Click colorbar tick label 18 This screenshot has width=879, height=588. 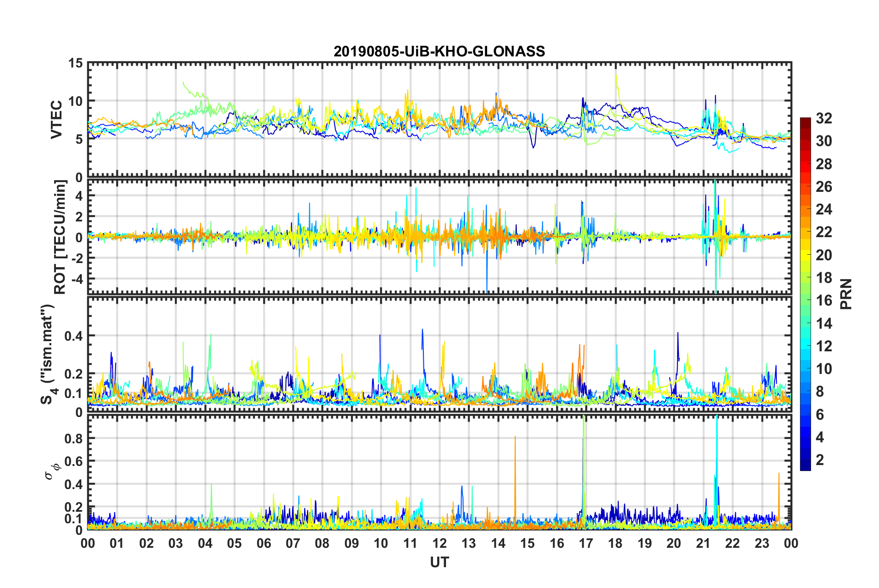point(824,278)
